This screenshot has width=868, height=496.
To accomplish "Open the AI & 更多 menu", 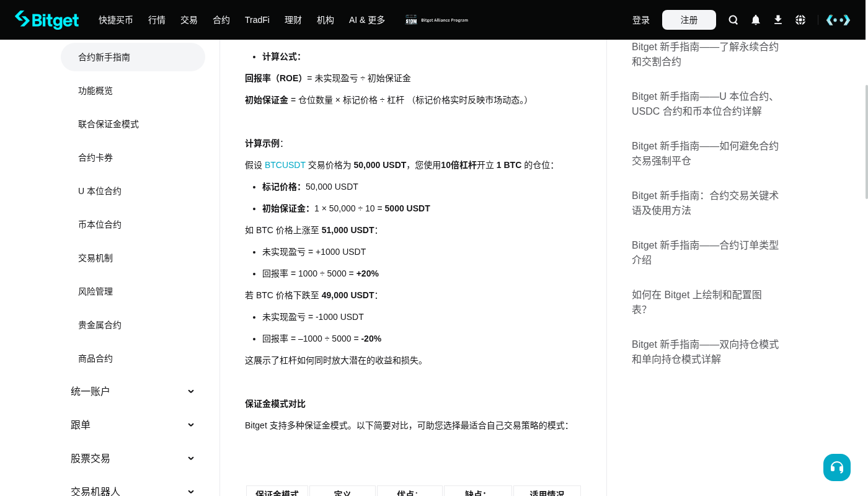I will 367,20.
